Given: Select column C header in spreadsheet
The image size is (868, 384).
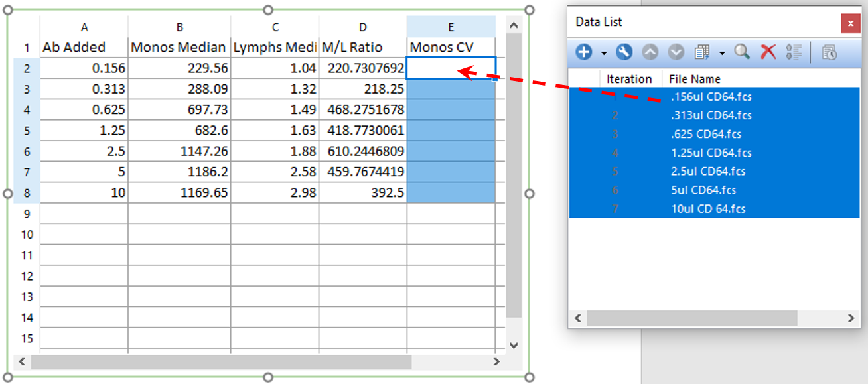Looking at the screenshot, I should click(x=275, y=27).
